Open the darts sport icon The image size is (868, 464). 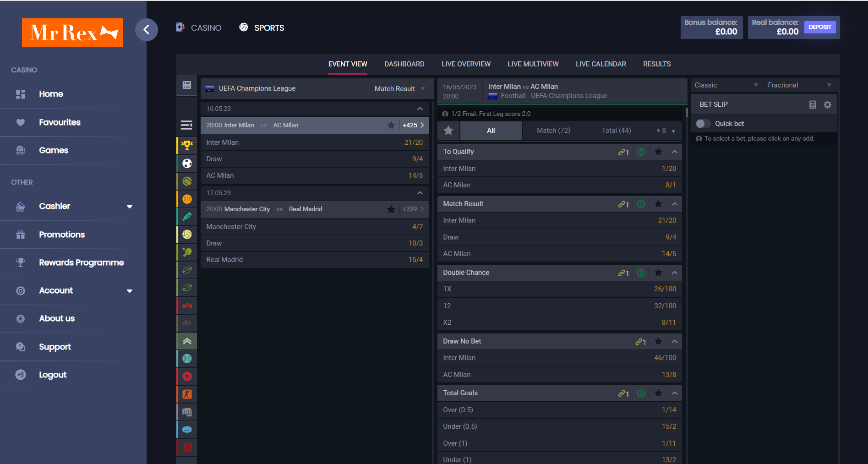[186, 376]
